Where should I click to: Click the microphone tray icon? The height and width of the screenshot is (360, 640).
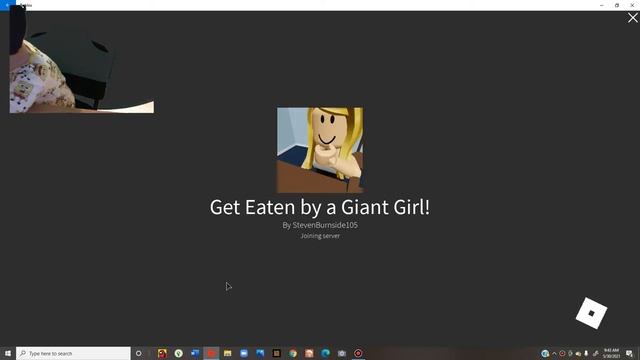click(x=586, y=353)
